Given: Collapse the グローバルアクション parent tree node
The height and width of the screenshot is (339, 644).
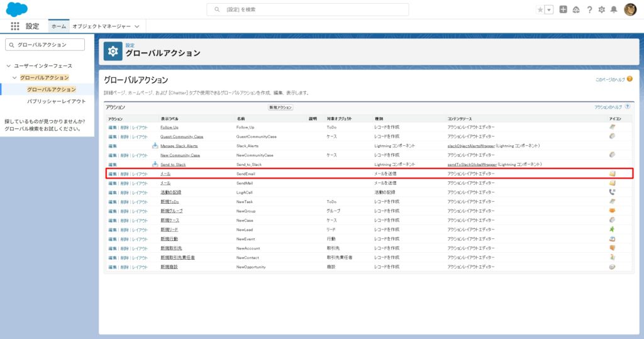Looking at the screenshot, I should [x=14, y=77].
